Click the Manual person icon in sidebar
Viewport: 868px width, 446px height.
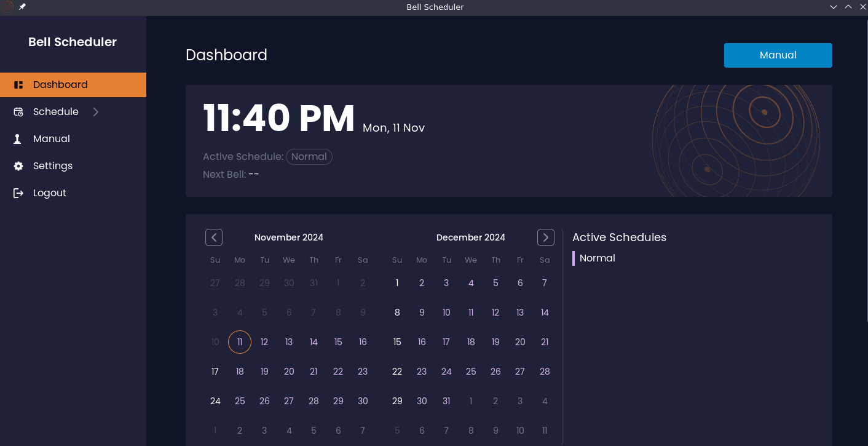tap(18, 139)
